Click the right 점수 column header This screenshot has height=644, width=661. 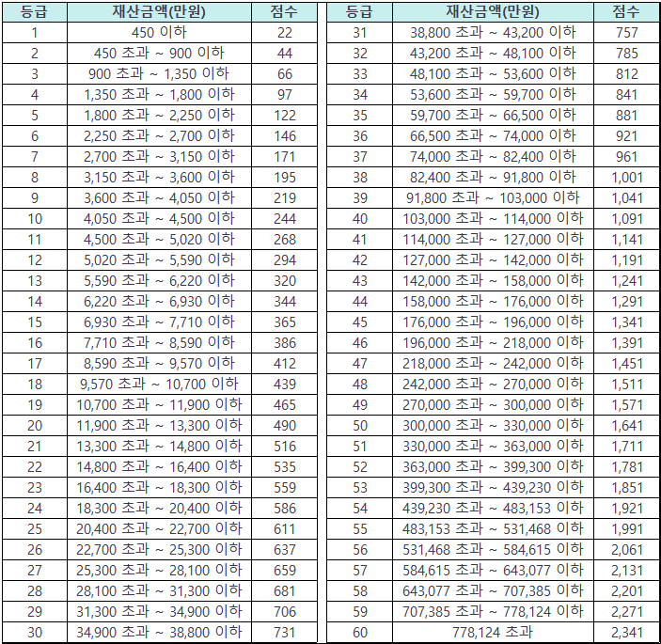pos(626,12)
